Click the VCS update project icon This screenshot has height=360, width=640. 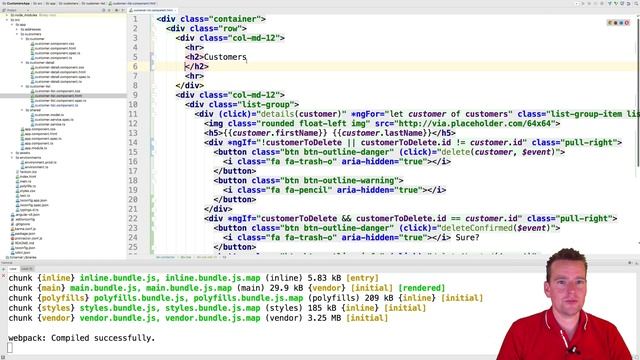[609, 3]
